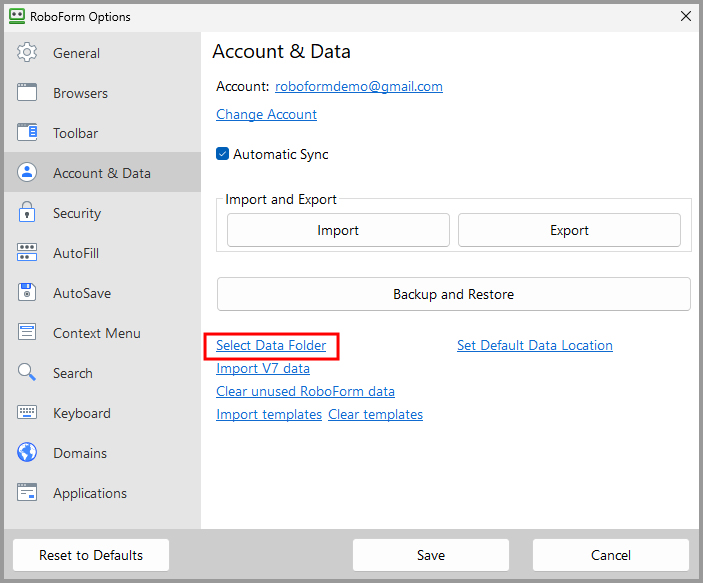Click Import templates link
The width and height of the screenshot is (703, 583).
coord(269,414)
